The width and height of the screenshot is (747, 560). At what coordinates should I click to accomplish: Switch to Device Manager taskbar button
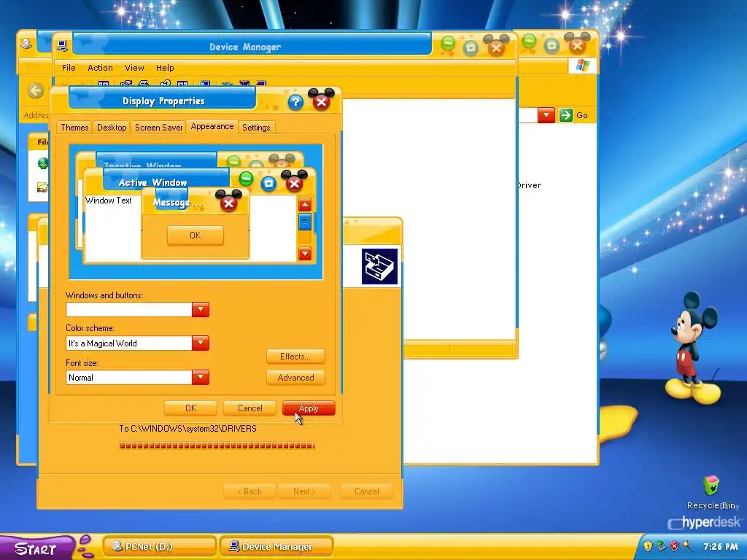coord(276,547)
